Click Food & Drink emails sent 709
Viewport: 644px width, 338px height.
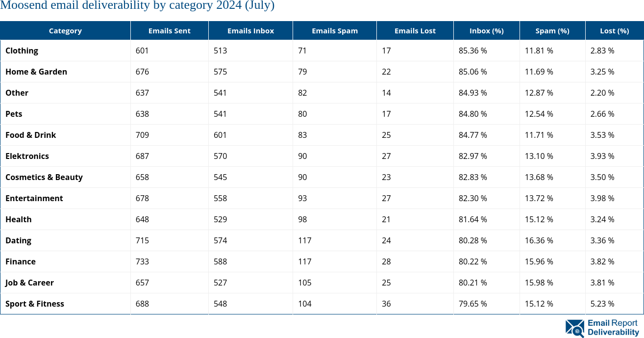[x=142, y=135]
